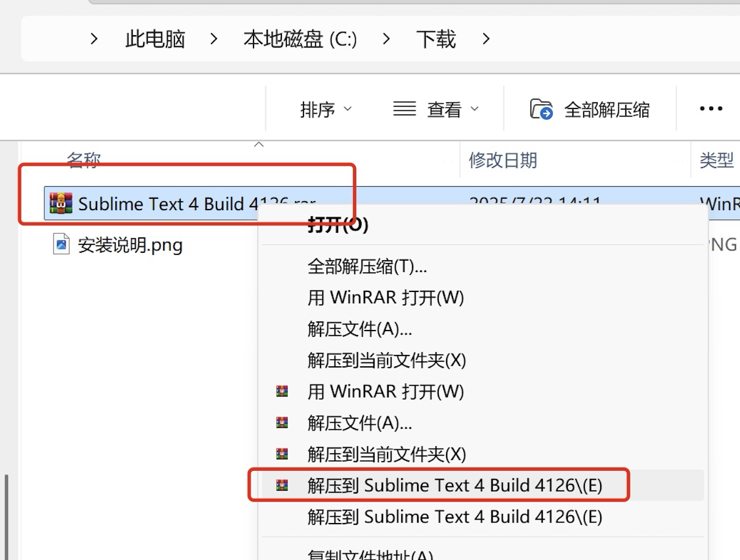Click the 修改日期 column header
The height and width of the screenshot is (560, 740).
[503, 161]
